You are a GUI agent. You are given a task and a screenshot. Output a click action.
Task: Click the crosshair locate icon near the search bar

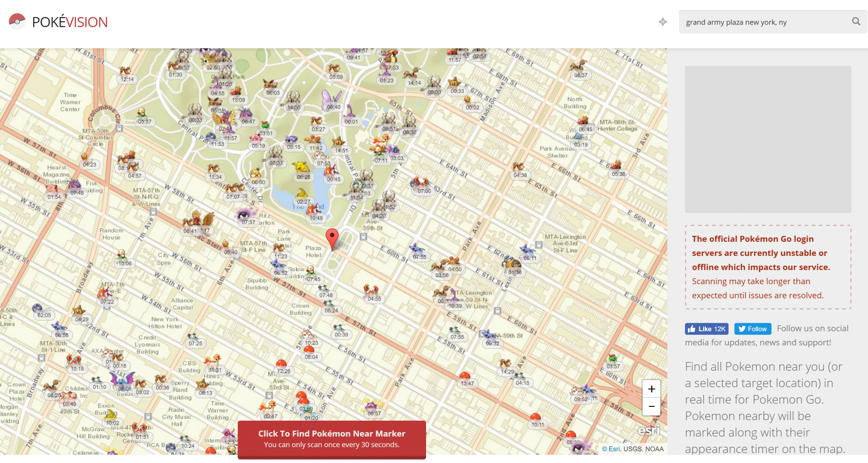point(663,22)
